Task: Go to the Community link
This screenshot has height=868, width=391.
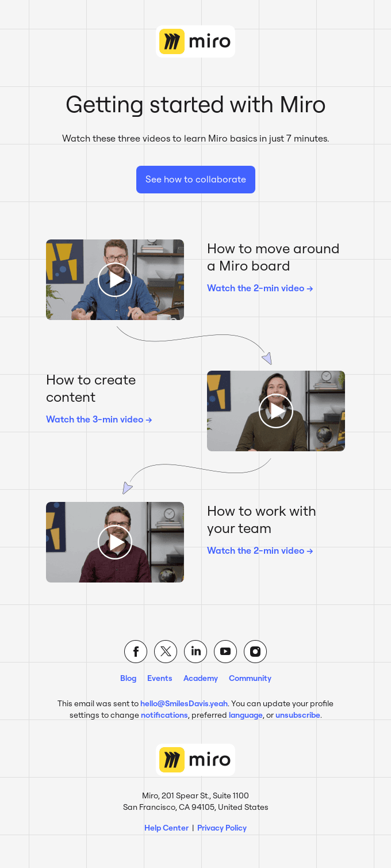Action: [250, 678]
